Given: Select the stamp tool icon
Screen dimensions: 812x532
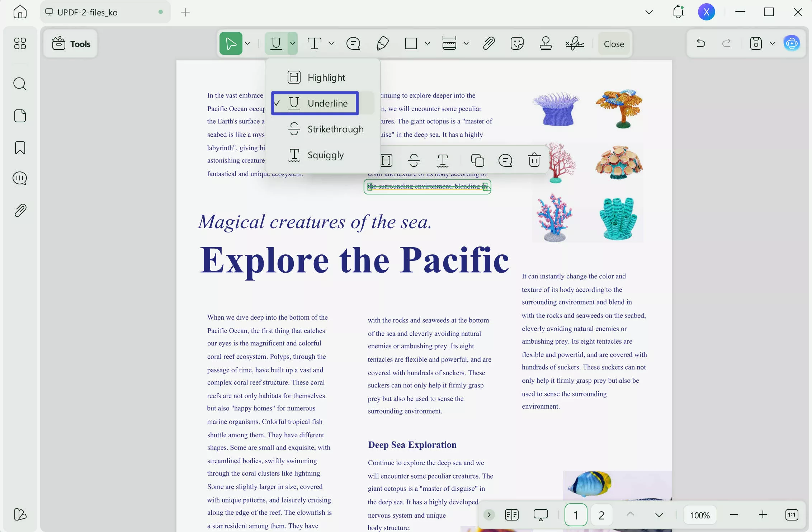Looking at the screenshot, I should coord(546,44).
